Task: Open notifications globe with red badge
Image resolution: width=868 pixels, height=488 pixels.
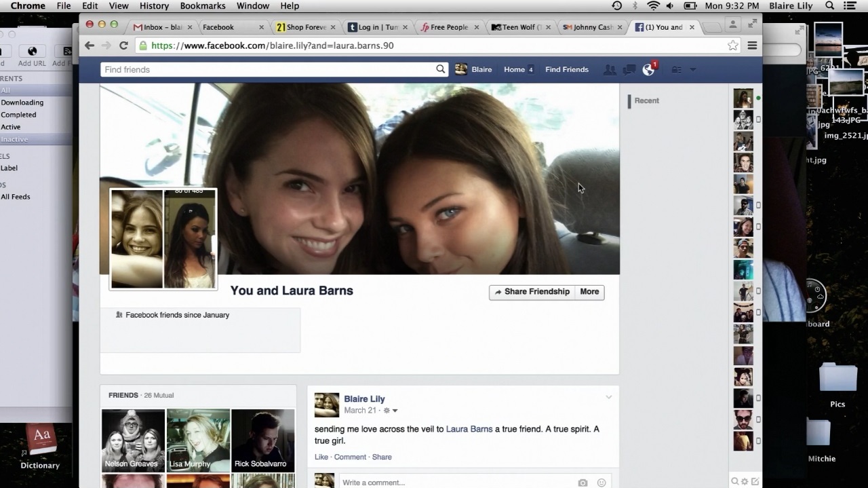Action: tap(649, 69)
